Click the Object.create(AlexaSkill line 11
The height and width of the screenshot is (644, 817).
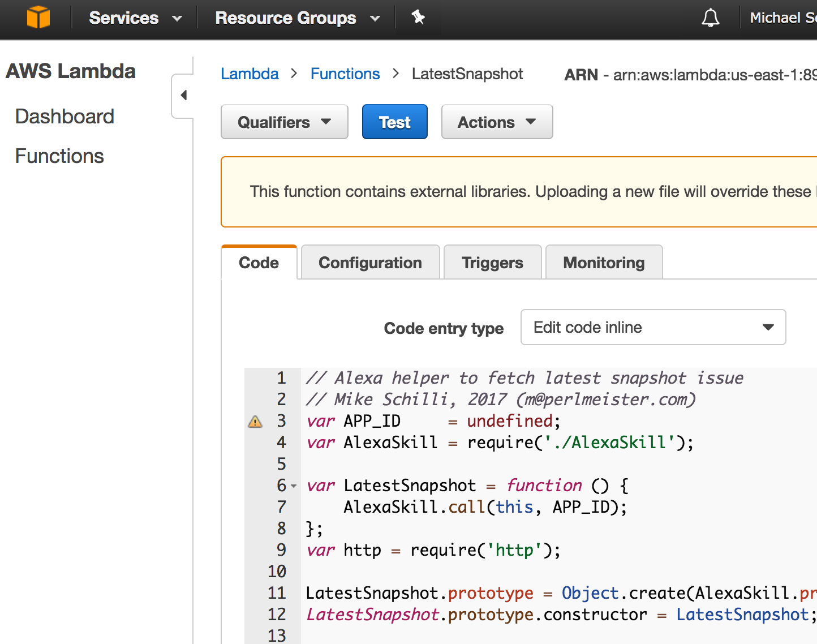561,593
